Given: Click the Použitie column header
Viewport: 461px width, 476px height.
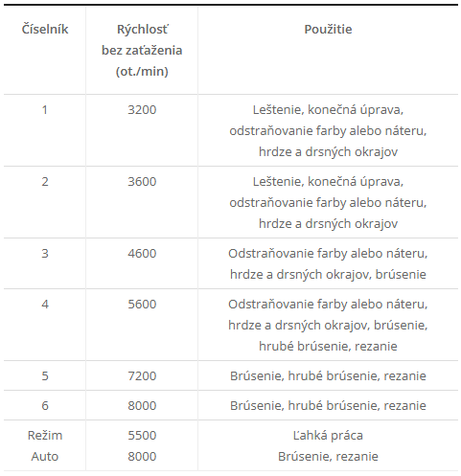Looking at the screenshot, I should (328, 30).
